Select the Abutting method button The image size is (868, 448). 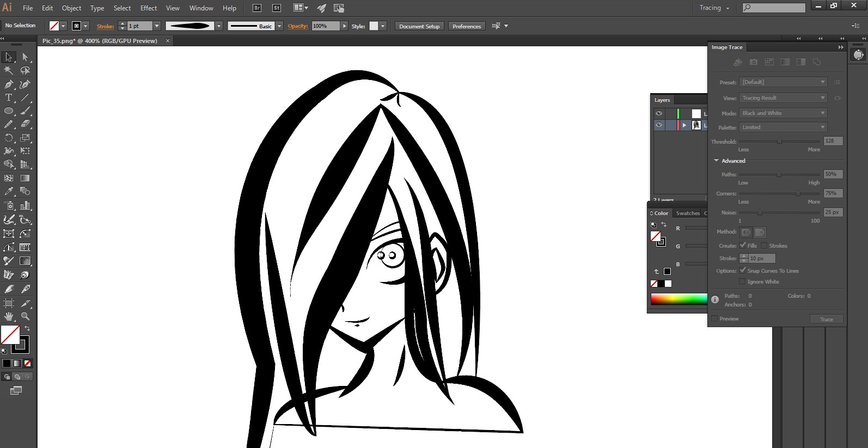pos(746,232)
